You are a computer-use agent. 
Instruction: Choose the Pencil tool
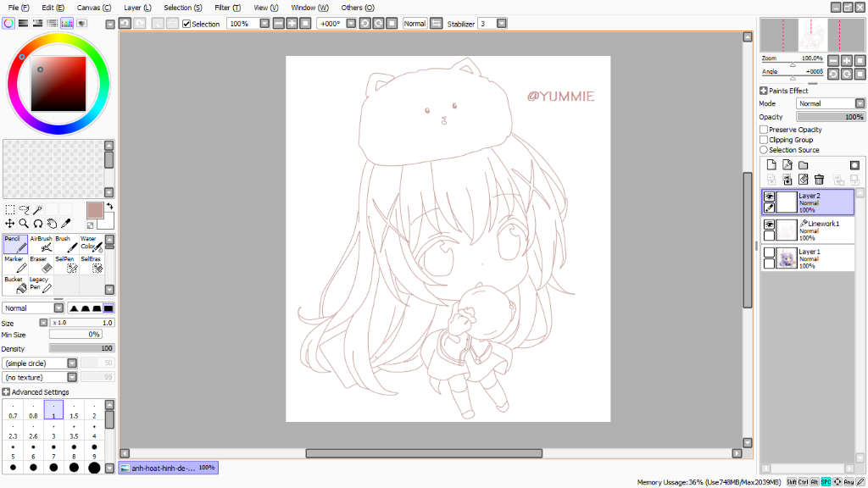click(15, 244)
